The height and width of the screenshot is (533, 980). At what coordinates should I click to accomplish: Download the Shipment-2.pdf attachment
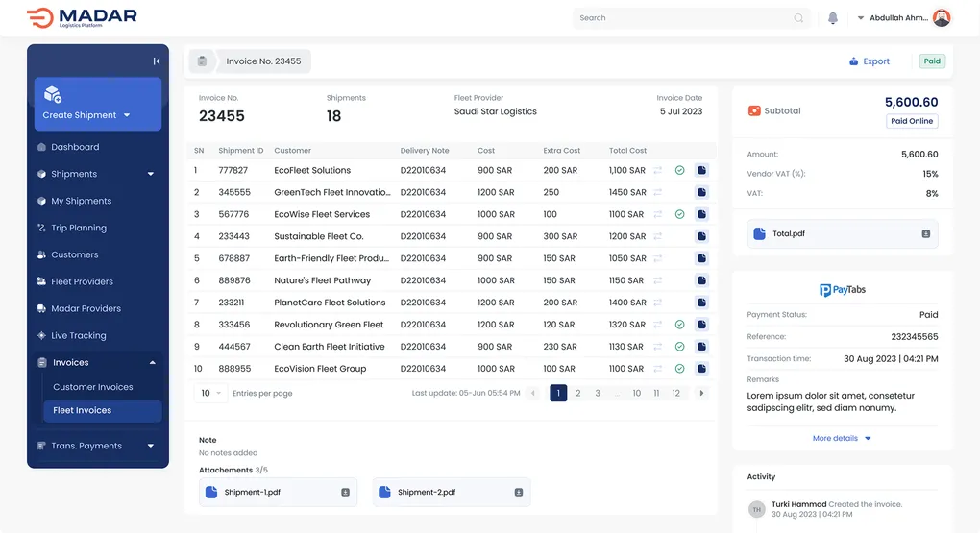coord(518,493)
